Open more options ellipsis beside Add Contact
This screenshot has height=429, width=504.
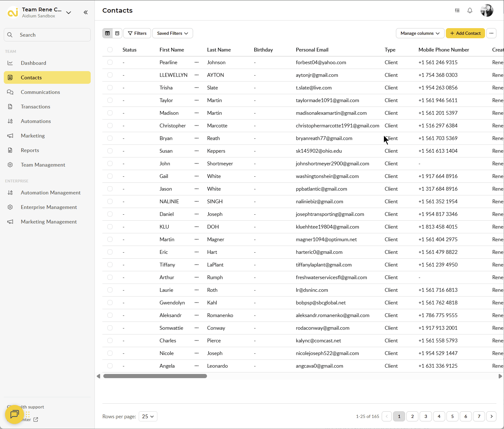click(x=491, y=33)
